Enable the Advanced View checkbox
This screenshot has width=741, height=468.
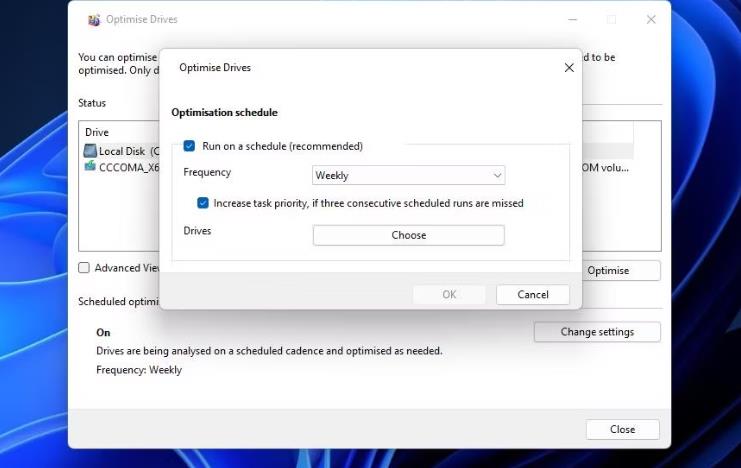pyautogui.click(x=84, y=268)
